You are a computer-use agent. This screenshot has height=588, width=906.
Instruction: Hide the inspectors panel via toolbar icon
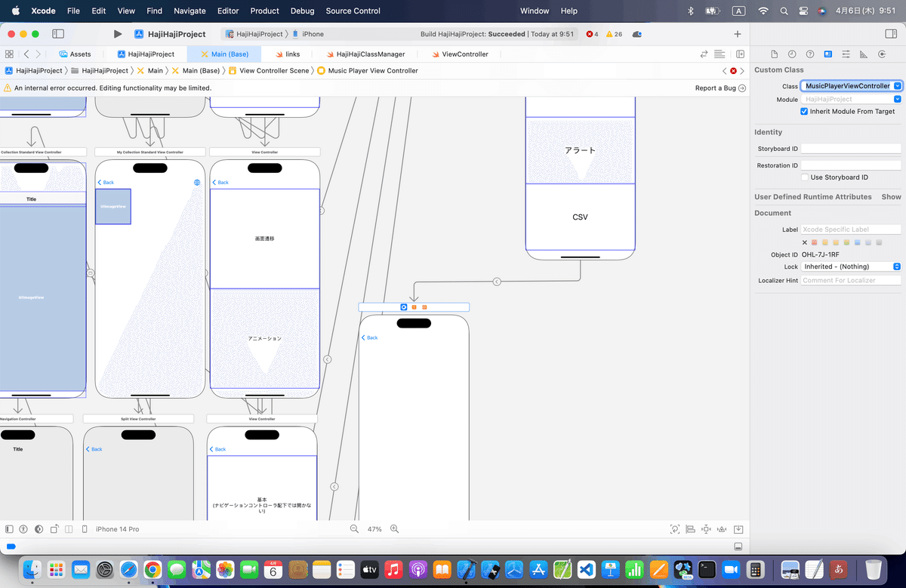(x=889, y=34)
